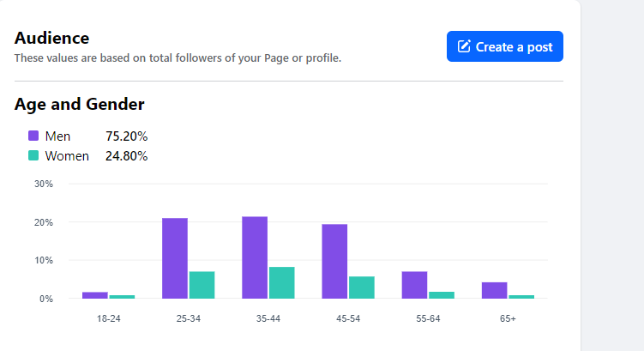Click the 10% y-axis label
644x351 pixels.
click(44, 260)
